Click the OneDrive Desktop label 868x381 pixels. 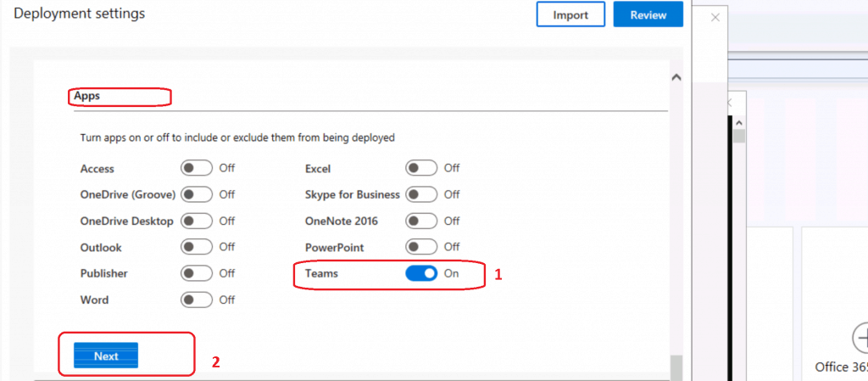click(x=127, y=221)
